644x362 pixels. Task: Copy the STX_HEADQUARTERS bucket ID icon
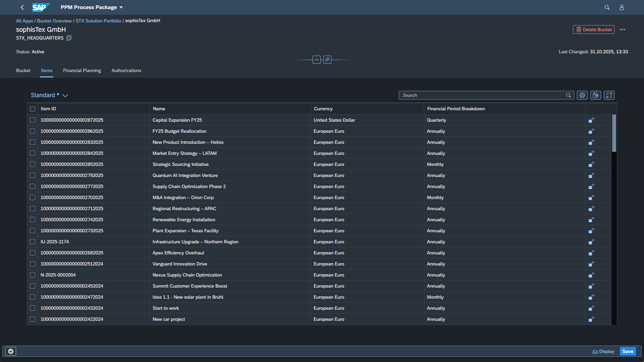pos(69,38)
